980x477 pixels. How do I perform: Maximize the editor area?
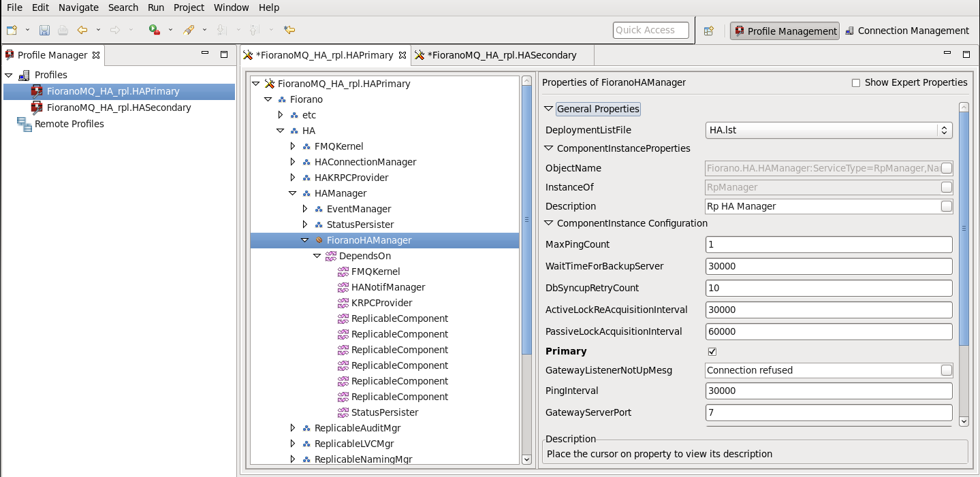(x=966, y=54)
